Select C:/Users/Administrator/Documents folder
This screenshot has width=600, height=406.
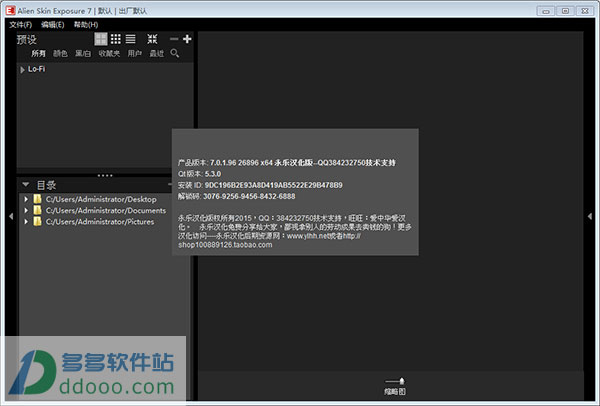[106, 210]
